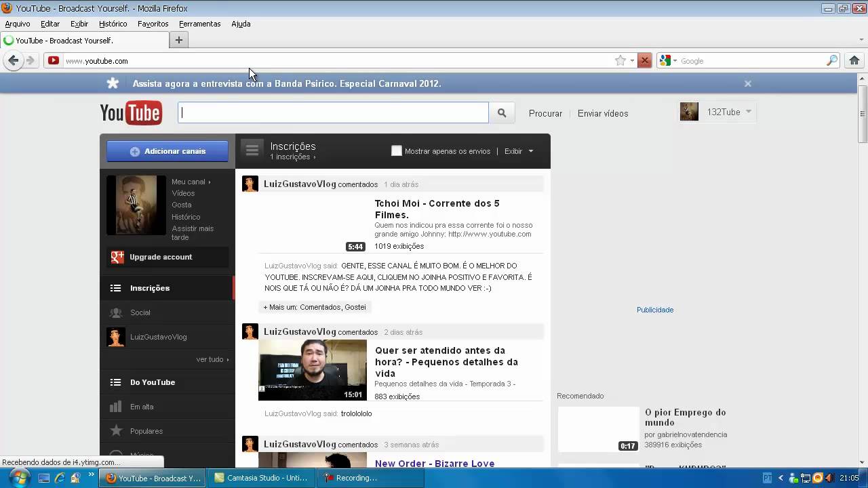Expand the ver tudo link

(212, 359)
